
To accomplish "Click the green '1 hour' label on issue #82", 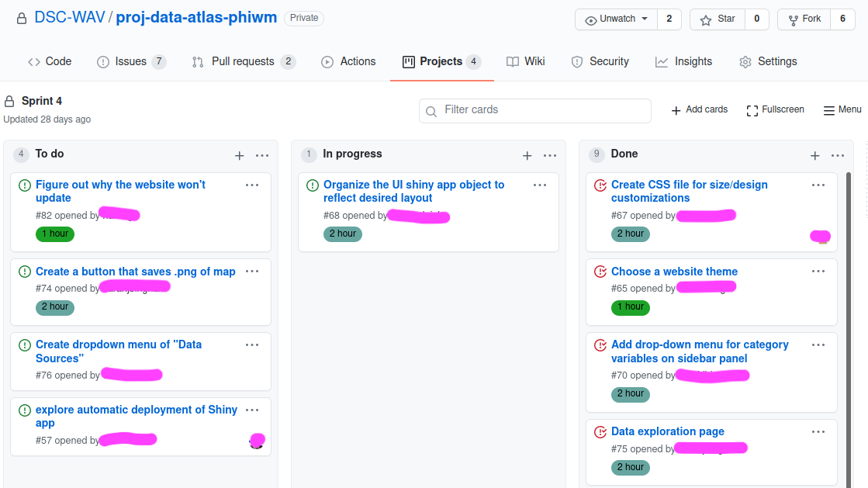I will [x=55, y=234].
